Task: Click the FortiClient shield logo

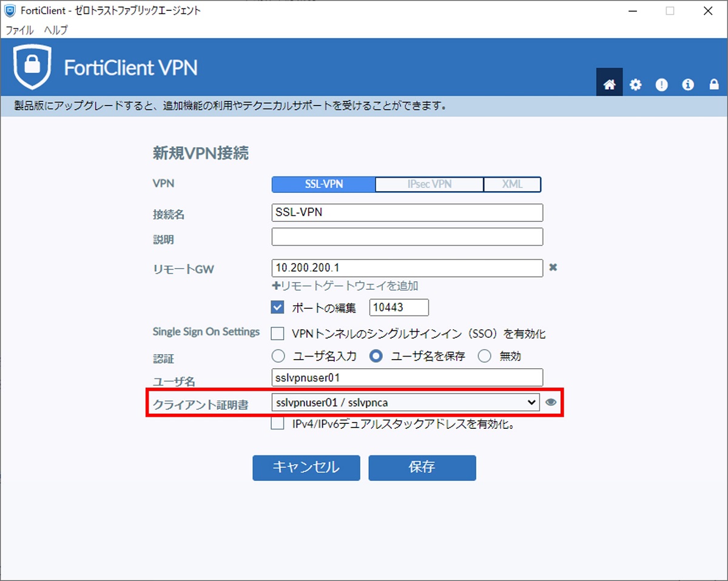Action: pyautogui.click(x=32, y=67)
